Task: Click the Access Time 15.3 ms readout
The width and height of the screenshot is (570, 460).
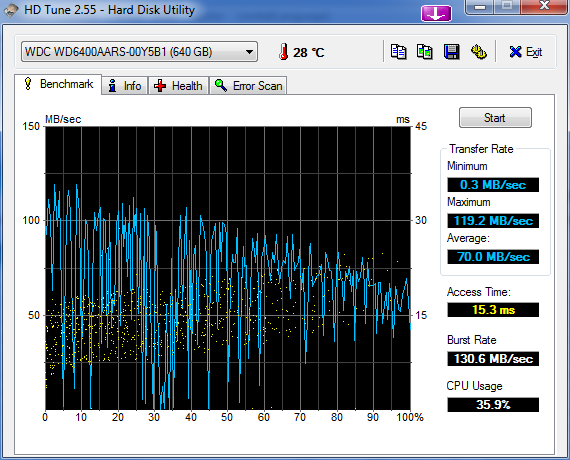Action: (x=493, y=310)
